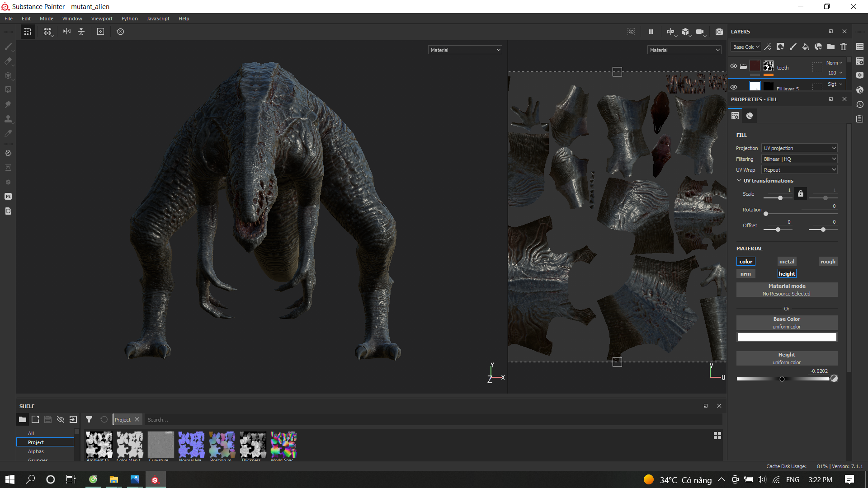
Task: Click the reset history circular-arrow icon
Action: (120, 32)
